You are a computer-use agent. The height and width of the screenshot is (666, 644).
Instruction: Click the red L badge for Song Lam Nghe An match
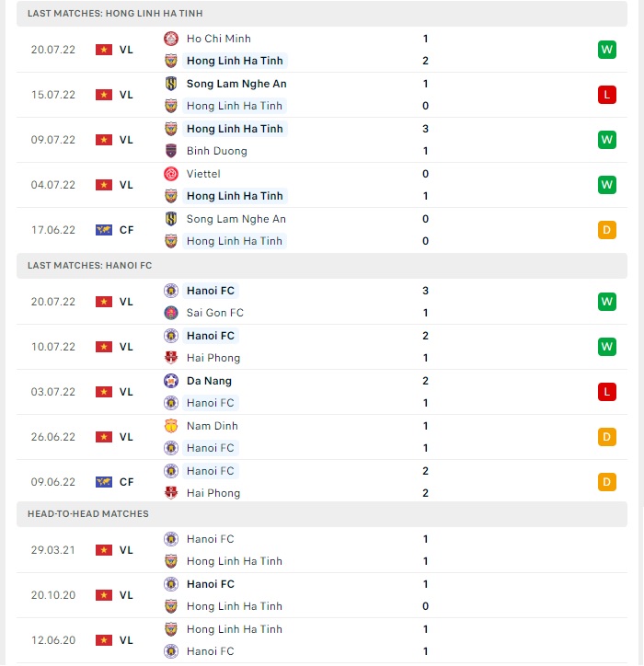tap(606, 95)
